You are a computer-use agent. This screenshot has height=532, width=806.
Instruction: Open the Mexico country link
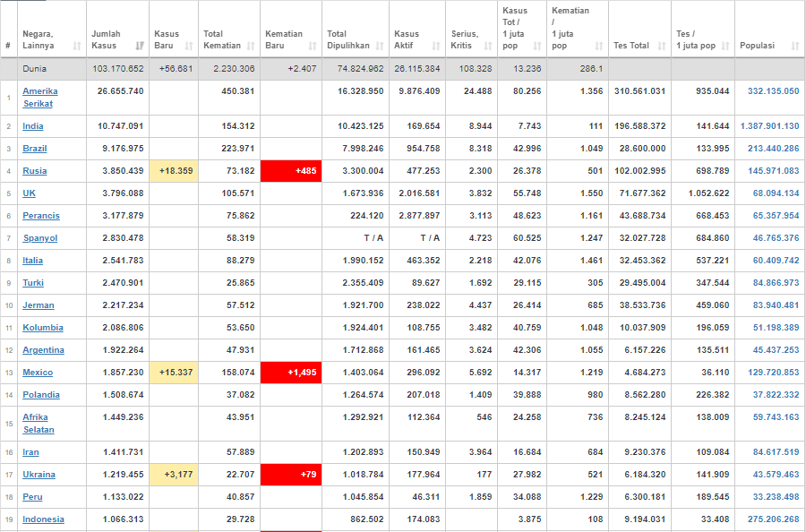coord(38,373)
